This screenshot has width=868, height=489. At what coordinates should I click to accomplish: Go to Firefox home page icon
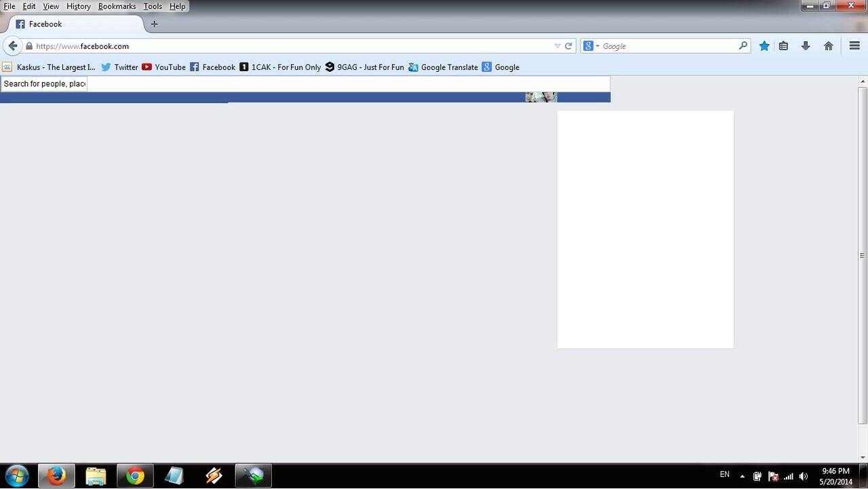[x=828, y=46]
